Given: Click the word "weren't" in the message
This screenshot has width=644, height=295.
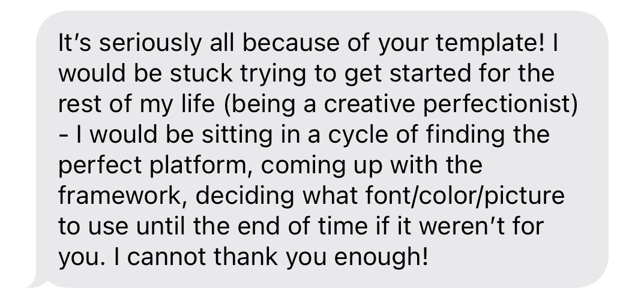Looking at the screenshot, I should coord(461,226).
